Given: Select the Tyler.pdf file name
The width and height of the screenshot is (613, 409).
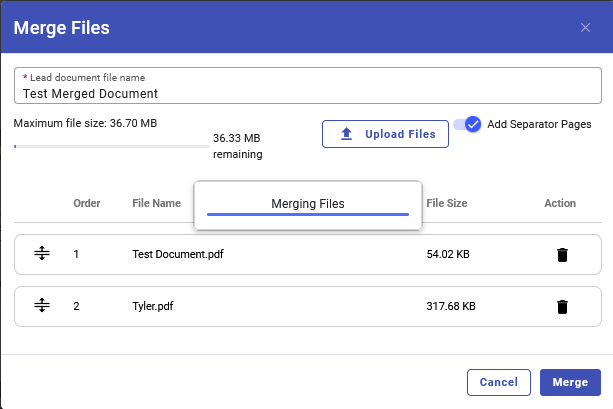Looking at the screenshot, I should click(x=153, y=306).
